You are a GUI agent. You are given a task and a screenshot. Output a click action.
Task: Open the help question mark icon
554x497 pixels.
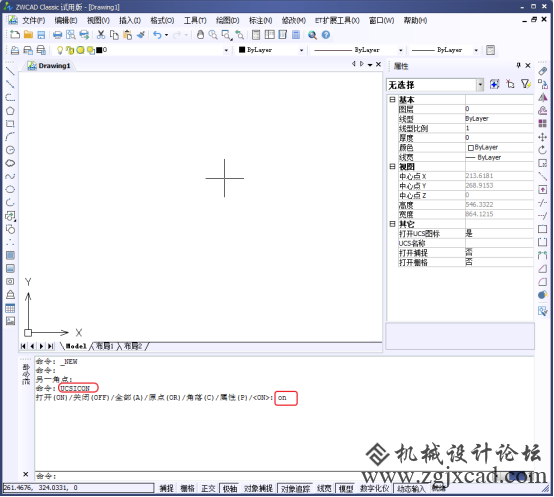326,35
